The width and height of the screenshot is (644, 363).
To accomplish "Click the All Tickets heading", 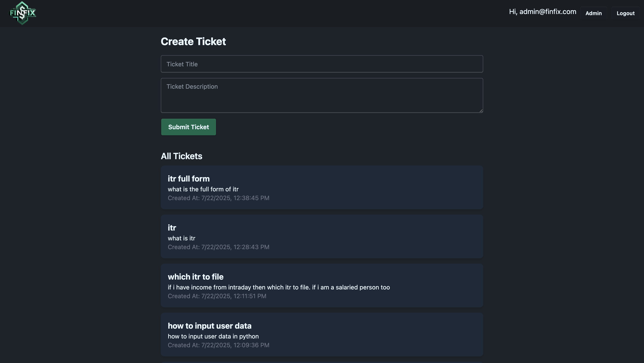I will (182, 156).
